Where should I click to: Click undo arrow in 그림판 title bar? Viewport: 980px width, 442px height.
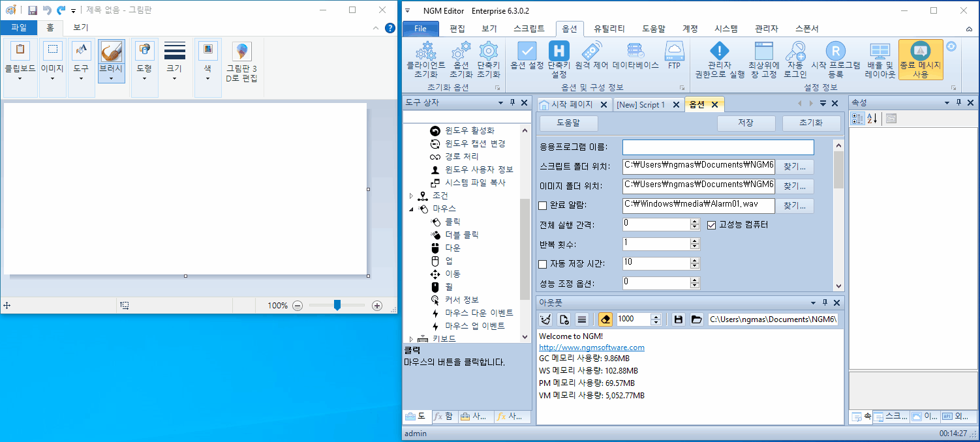47,10
